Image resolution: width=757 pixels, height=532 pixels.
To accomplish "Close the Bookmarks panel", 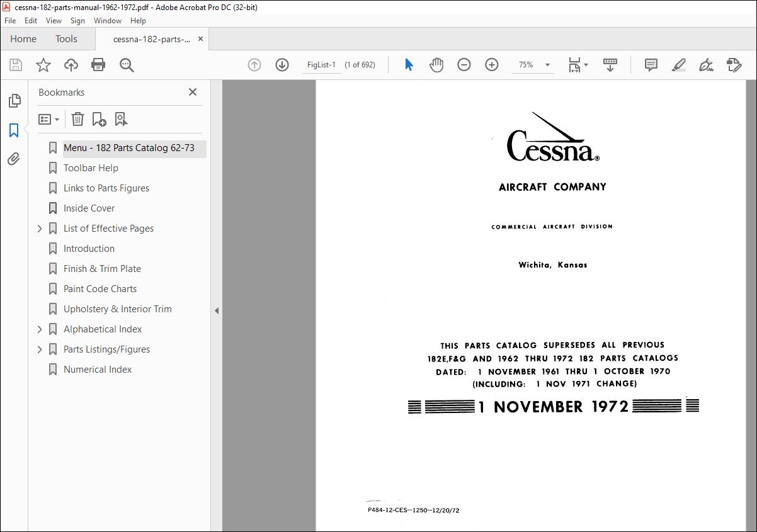I will pos(193,92).
